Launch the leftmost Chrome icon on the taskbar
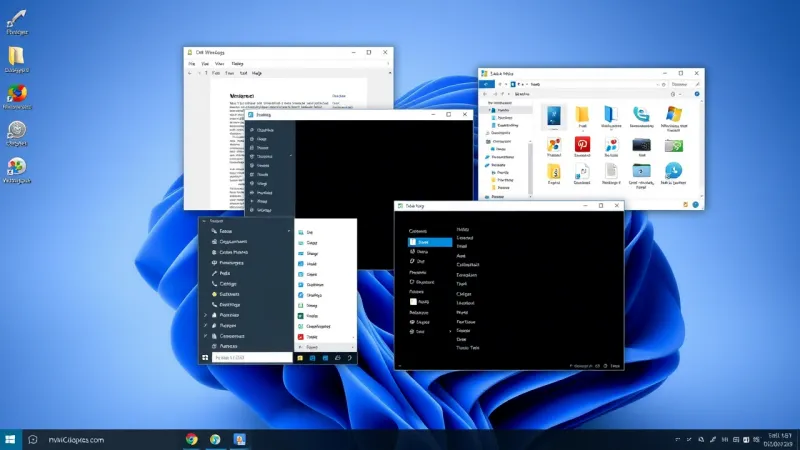Screen dimensions: 800x450 (191, 439)
